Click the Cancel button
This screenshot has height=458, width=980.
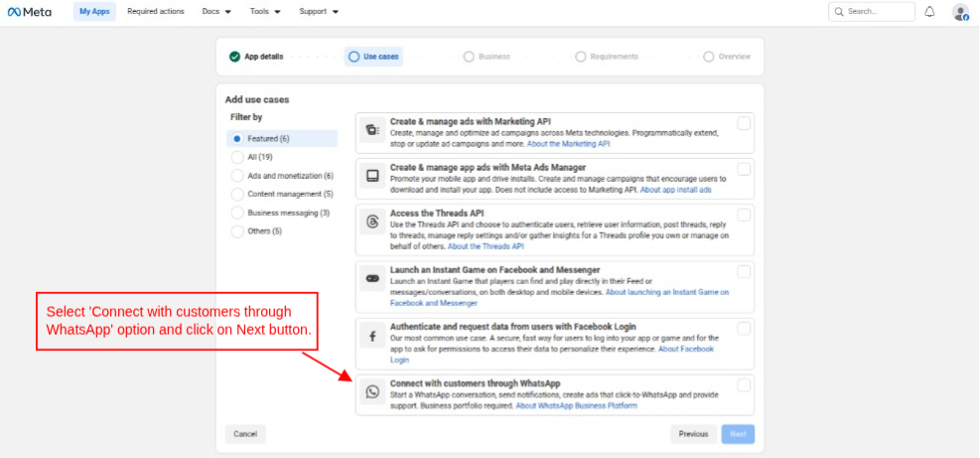245,434
